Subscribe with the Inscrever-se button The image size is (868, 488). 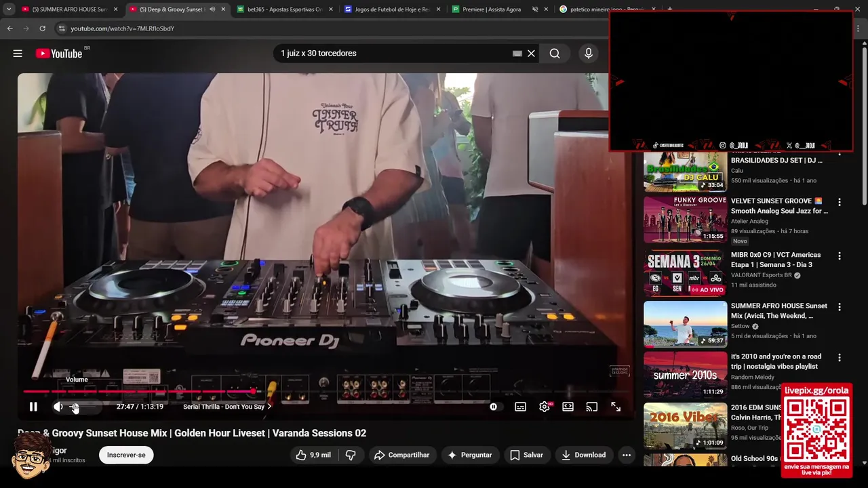coord(126,455)
